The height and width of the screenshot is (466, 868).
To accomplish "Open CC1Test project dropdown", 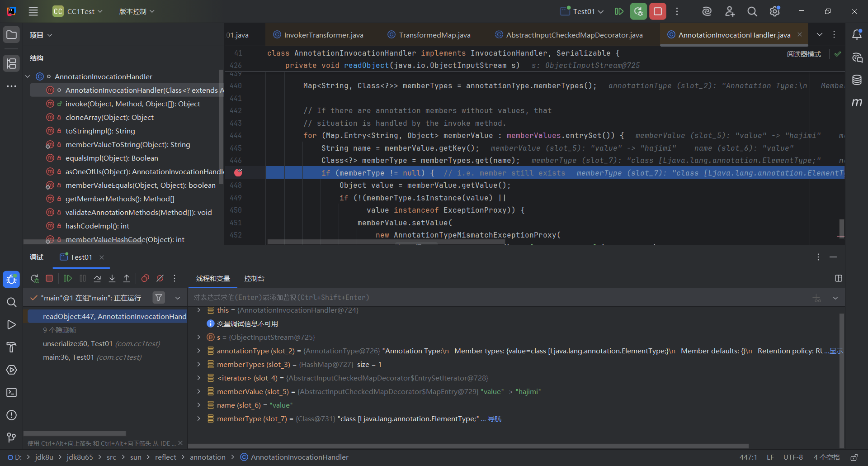I will pos(78,11).
